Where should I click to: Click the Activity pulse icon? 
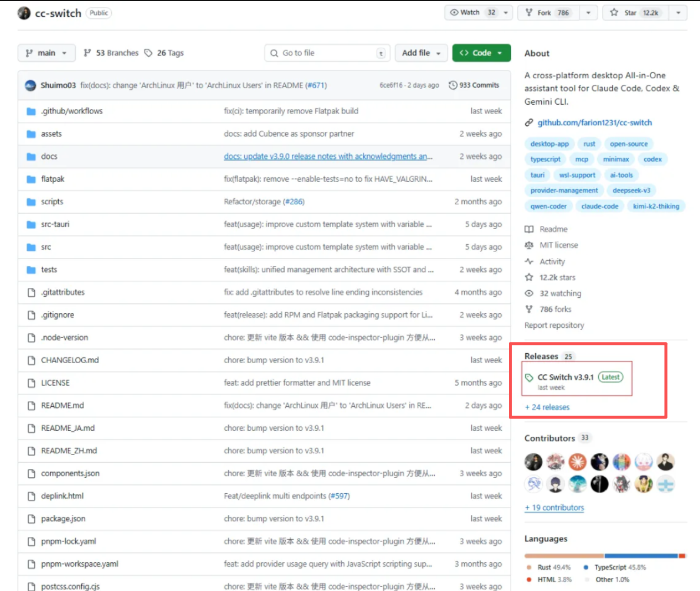[529, 261]
